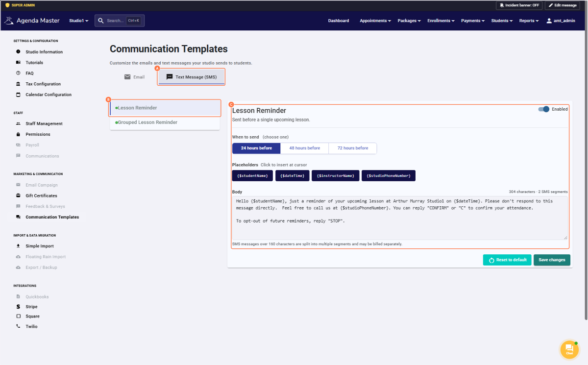Click the Gift Certificates icon
Screen dimensions: 588x365
(18, 195)
